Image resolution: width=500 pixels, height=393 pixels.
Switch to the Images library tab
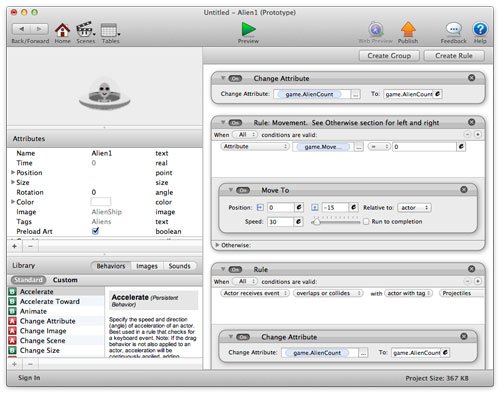pyautogui.click(x=147, y=266)
